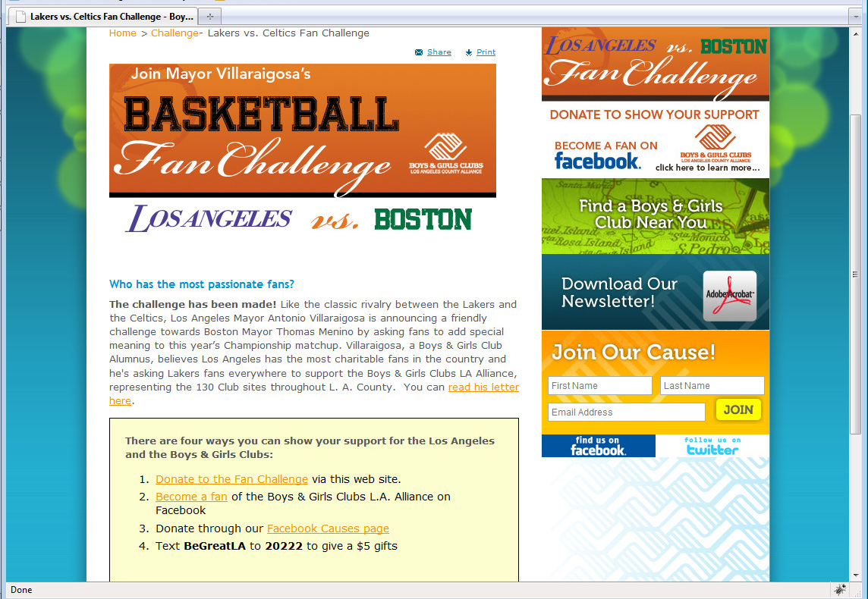Click the yellow JOIN button
This screenshot has width=868, height=599.
[x=738, y=410]
